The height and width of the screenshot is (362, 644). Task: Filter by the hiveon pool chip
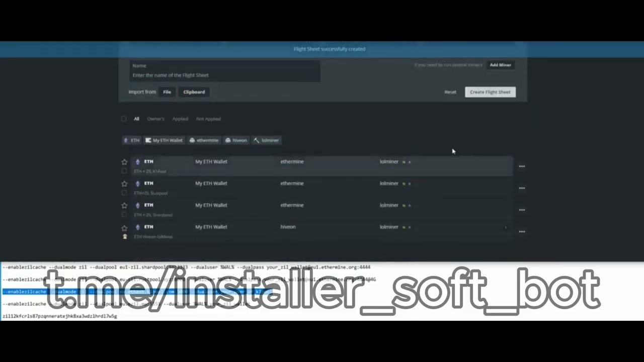point(236,140)
